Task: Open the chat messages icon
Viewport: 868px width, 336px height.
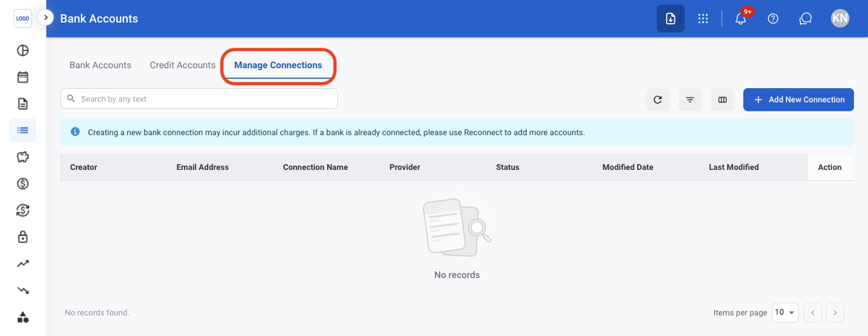Action: tap(805, 19)
